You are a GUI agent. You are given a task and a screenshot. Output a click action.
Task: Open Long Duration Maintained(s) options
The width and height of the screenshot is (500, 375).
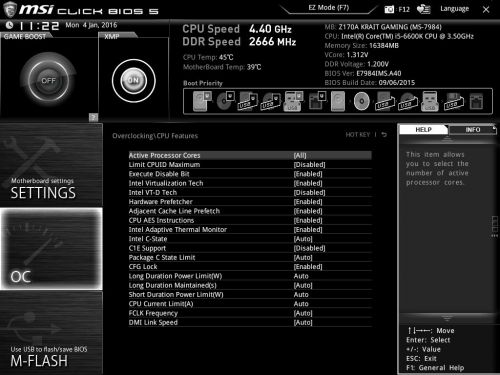(250, 286)
